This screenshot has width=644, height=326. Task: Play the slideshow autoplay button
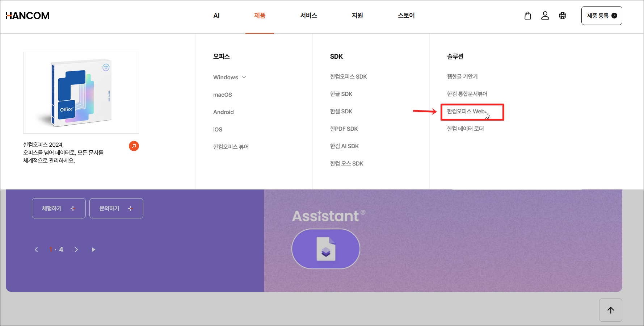93,250
